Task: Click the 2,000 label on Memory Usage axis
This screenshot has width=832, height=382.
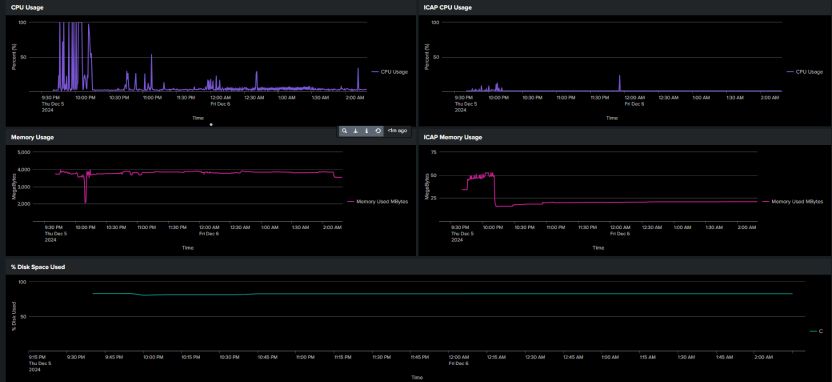Action: [x=24, y=204]
